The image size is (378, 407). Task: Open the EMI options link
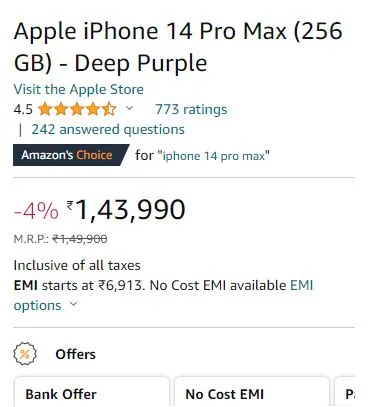pos(163,295)
